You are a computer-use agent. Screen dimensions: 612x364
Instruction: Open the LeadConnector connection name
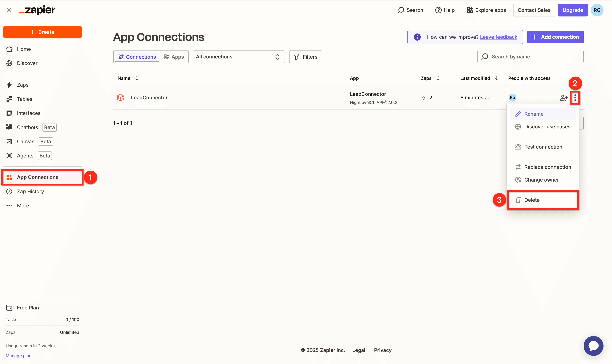pyautogui.click(x=149, y=98)
